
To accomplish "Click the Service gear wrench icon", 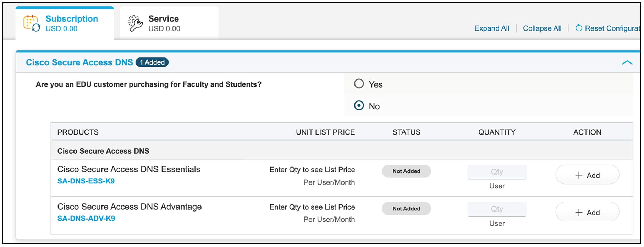I will pos(135,23).
